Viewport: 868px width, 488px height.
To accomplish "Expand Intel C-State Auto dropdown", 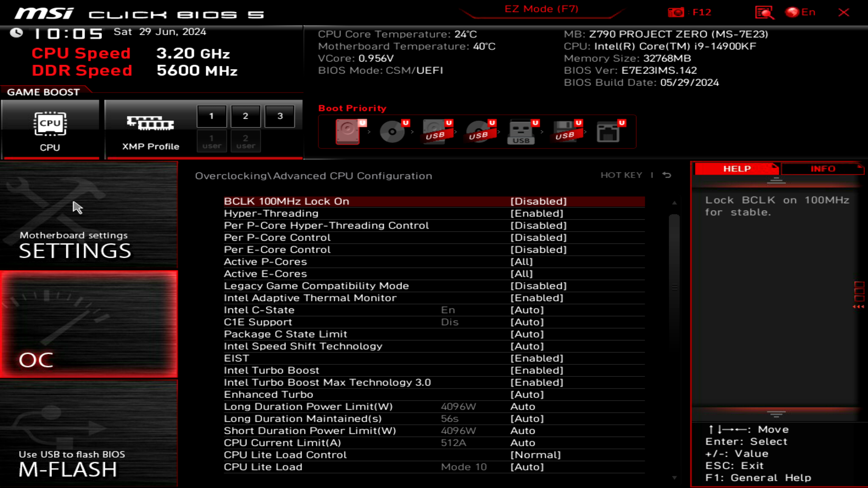I will tap(527, 310).
